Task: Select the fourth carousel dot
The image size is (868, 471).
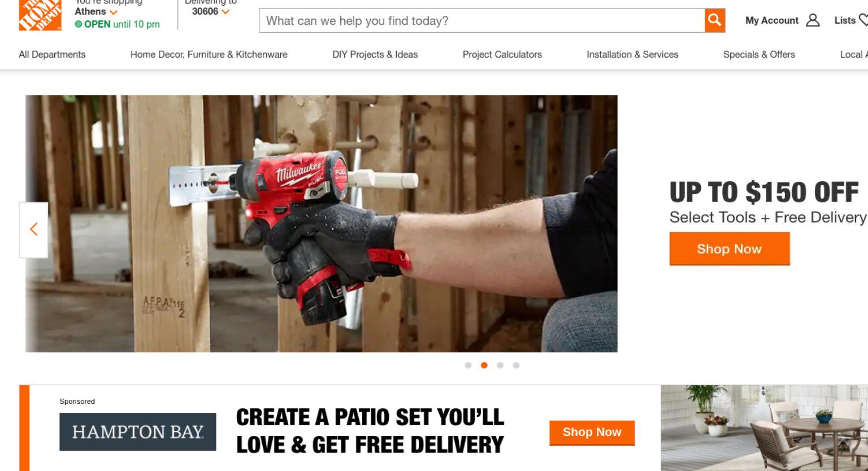Action: (516, 365)
